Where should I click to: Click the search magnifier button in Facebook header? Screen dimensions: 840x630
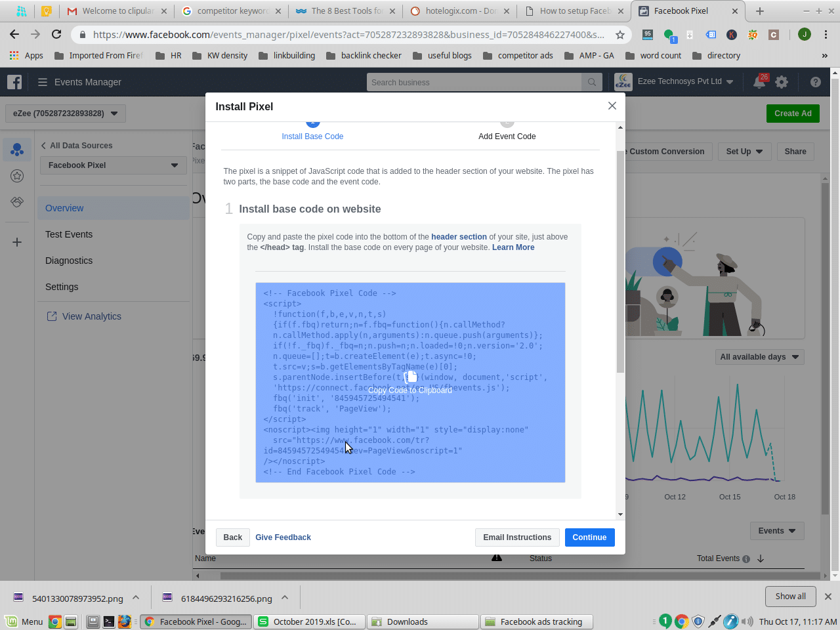[x=591, y=82]
